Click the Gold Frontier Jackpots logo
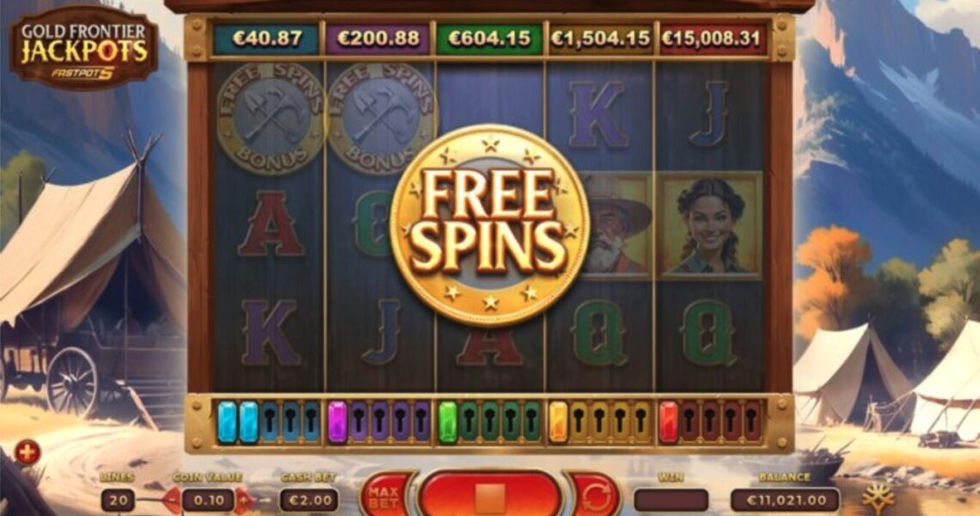980x516 pixels. (83, 48)
